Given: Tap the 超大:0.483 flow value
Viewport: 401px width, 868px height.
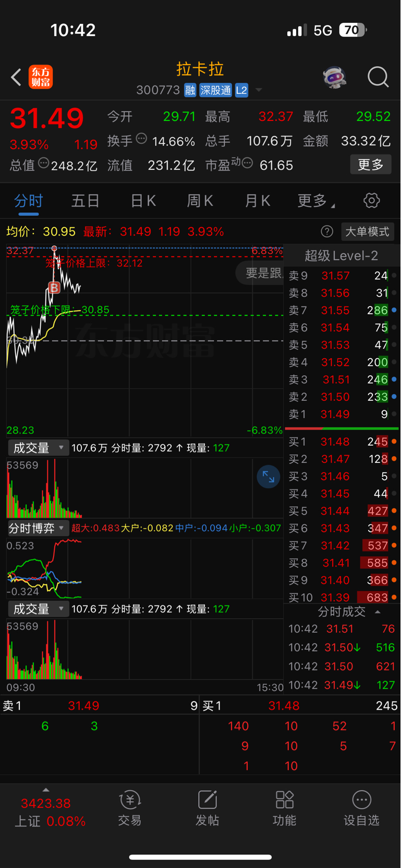Looking at the screenshot, I should click(x=95, y=528).
